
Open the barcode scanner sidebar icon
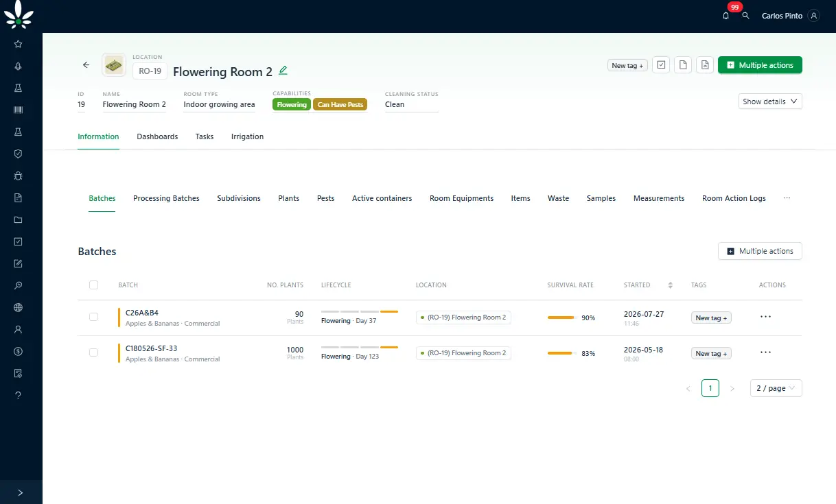pos(18,110)
